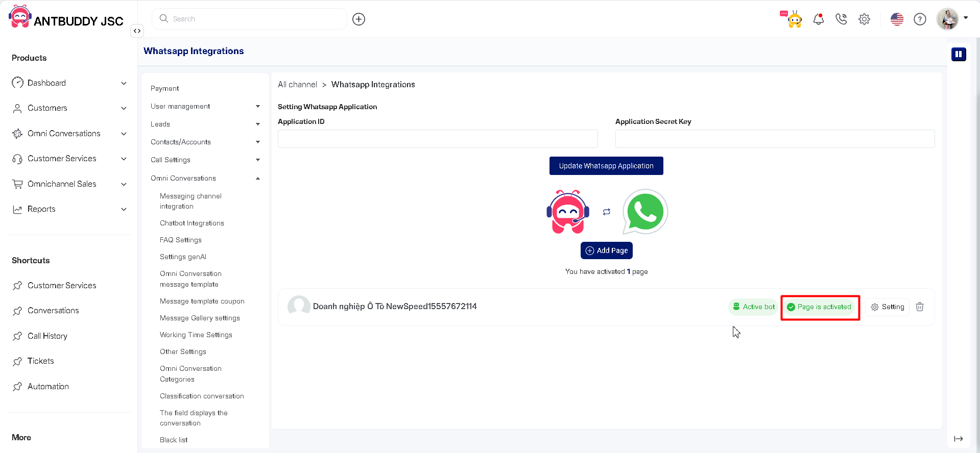Screen dimensions: 980x453
Task: Open Customer Services shortcut
Action: point(62,285)
